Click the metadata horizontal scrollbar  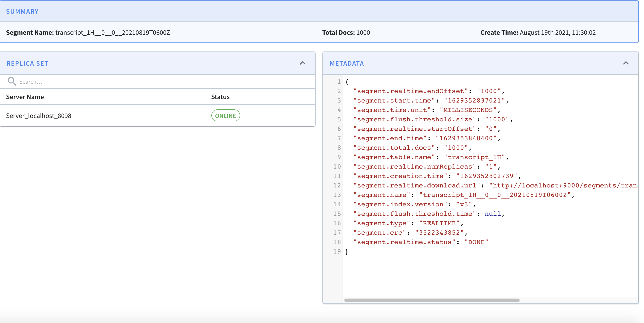pos(432,300)
